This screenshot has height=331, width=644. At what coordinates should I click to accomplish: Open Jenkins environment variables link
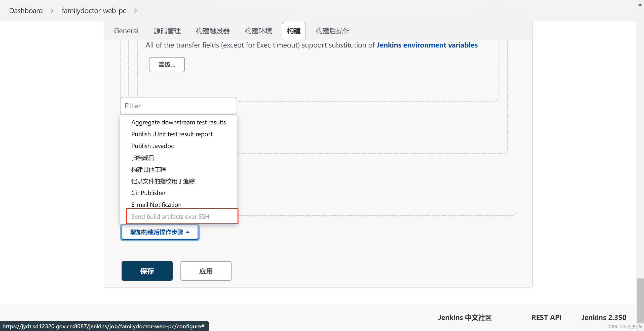[x=427, y=45]
